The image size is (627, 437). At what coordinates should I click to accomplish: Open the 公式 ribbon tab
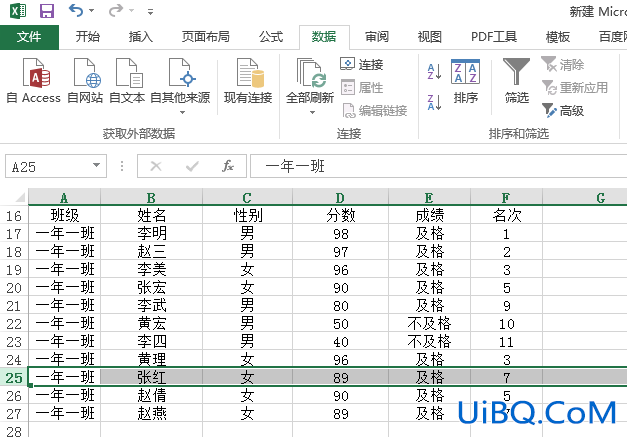coord(271,37)
